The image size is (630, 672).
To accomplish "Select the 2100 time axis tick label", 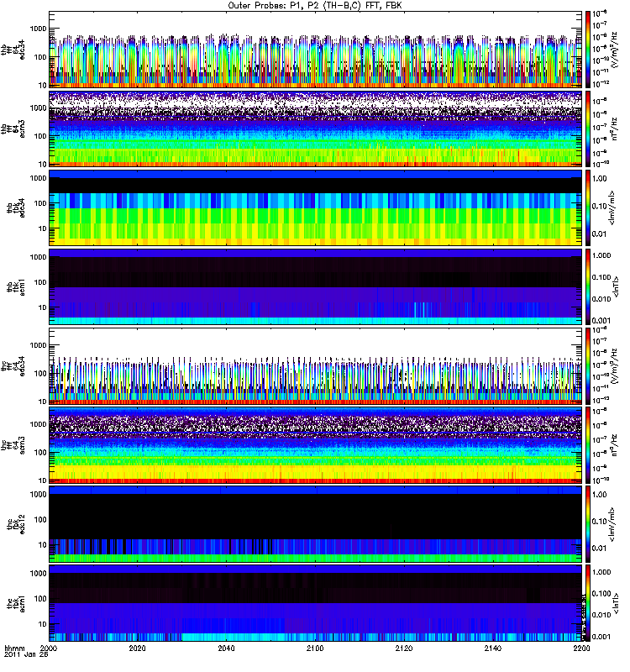I will click(x=315, y=648).
